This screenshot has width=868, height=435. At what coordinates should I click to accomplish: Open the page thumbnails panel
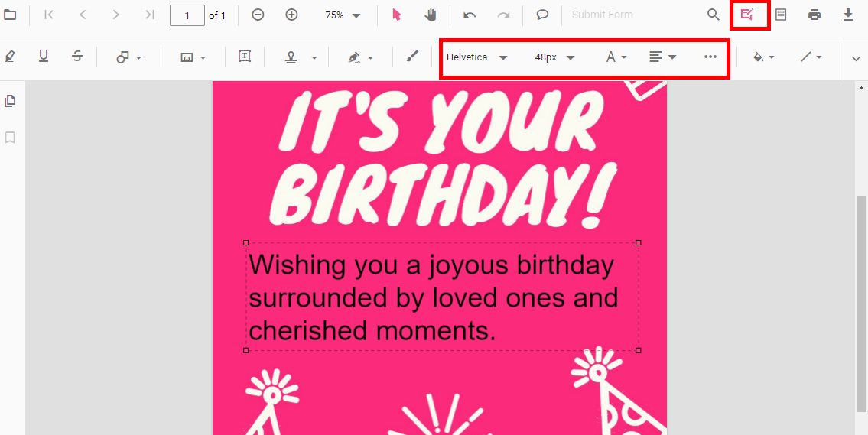click(10, 101)
